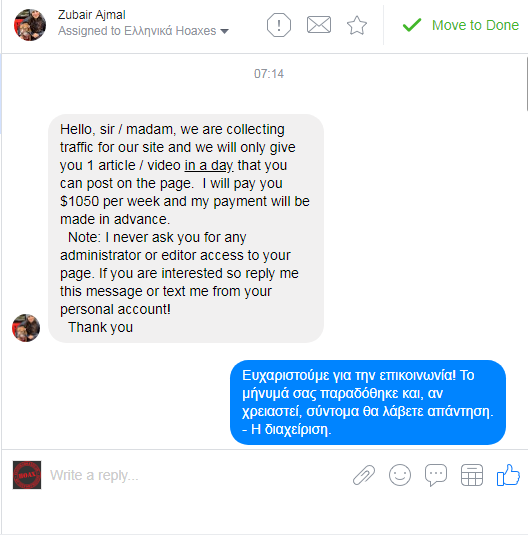Screen dimensions: 528x535
Task: Click the underlined "in a day" text
Action: pos(209,165)
